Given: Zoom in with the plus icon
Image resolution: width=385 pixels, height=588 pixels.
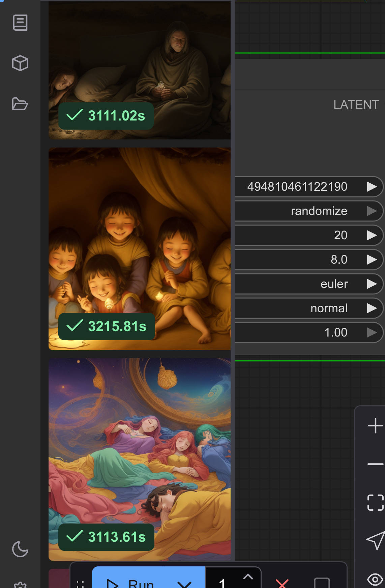Looking at the screenshot, I should click(376, 426).
